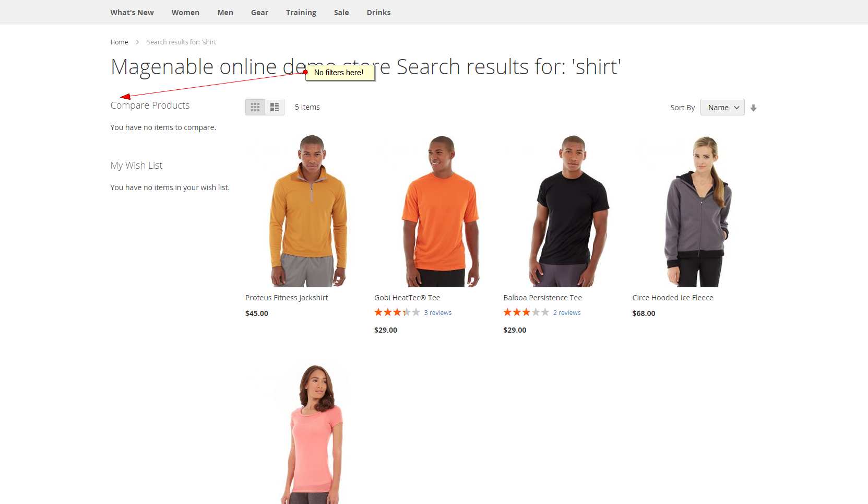Click the "Search results for: 'shirt'" breadcrumb text
The width and height of the screenshot is (868, 504).
[x=182, y=42]
